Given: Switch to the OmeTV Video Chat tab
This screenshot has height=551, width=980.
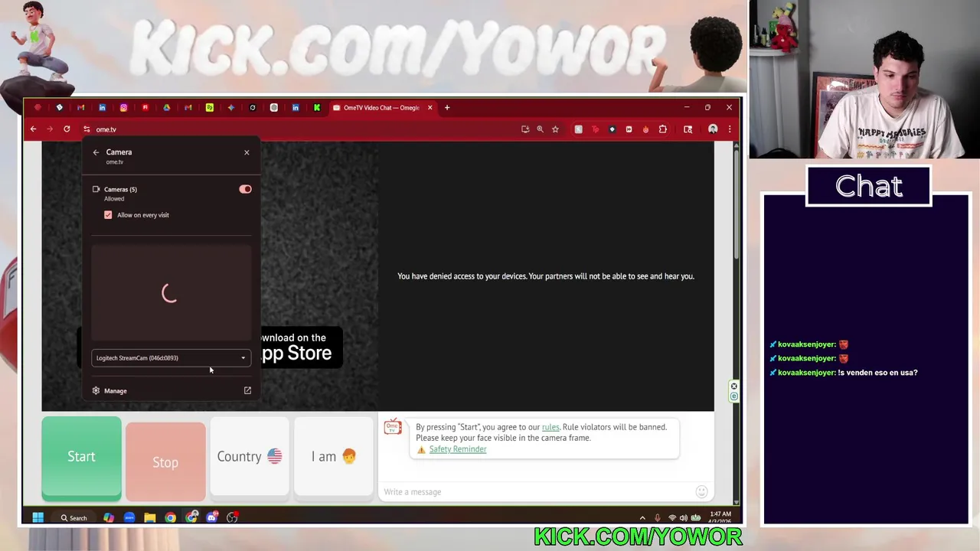Looking at the screenshot, I should (381, 108).
